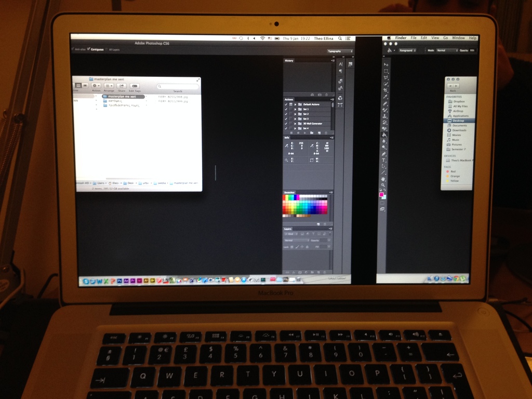Select the Line tool

tap(384, 172)
